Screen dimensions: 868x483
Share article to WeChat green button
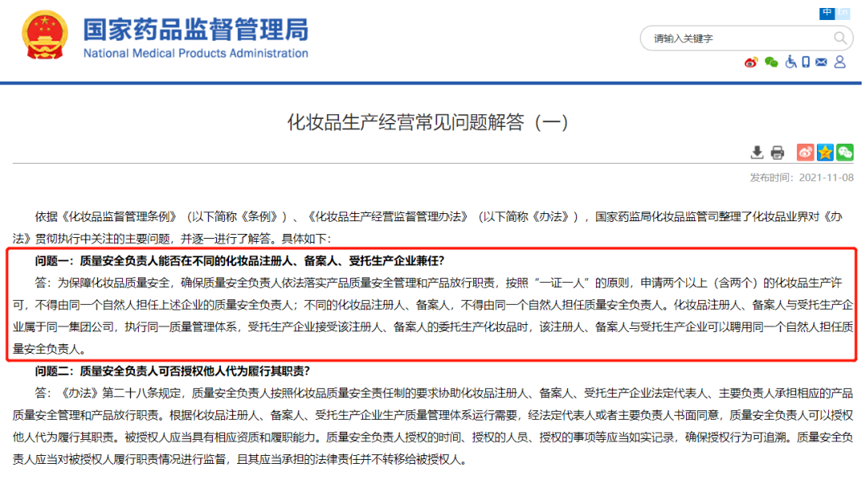point(844,152)
